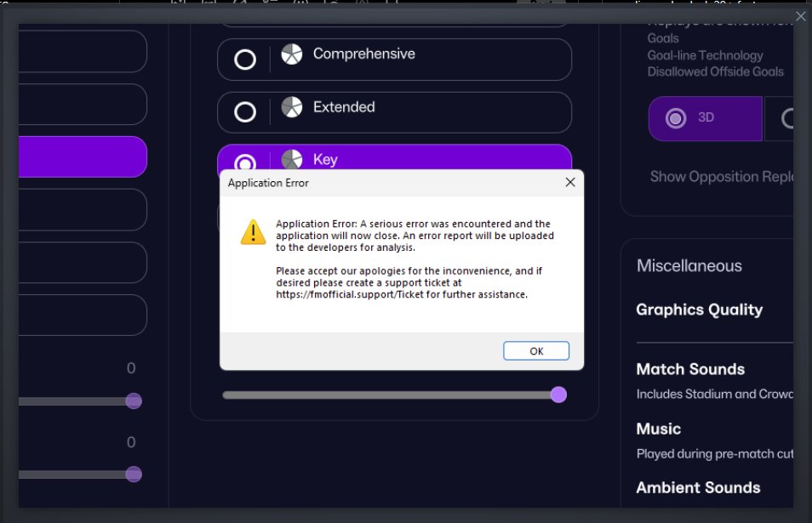
Task: Click the 'Includes Stadium and Crowd' description
Action: click(715, 395)
